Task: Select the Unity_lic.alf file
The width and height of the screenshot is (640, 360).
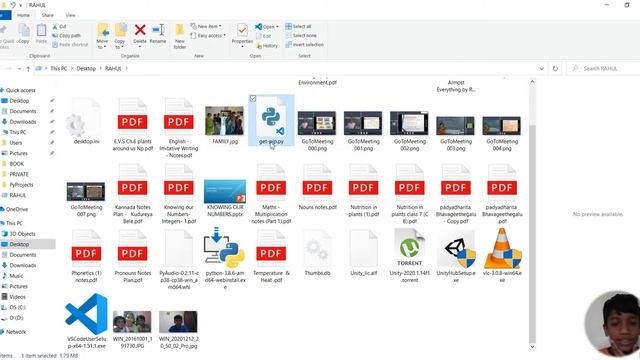Action: tap(363, 253)
